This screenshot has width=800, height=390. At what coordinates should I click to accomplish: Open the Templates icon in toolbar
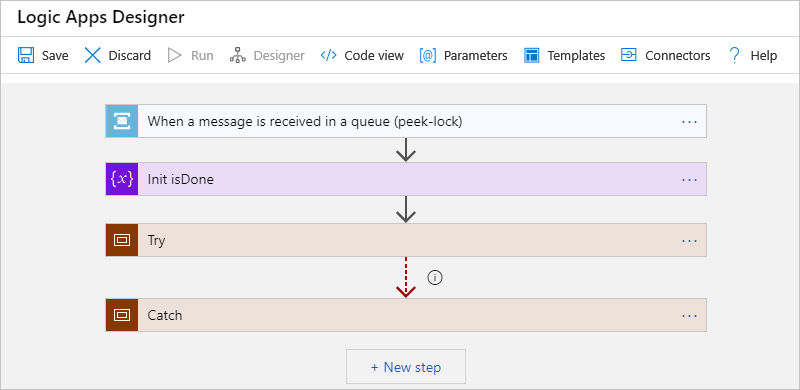(x=532, y=55)
